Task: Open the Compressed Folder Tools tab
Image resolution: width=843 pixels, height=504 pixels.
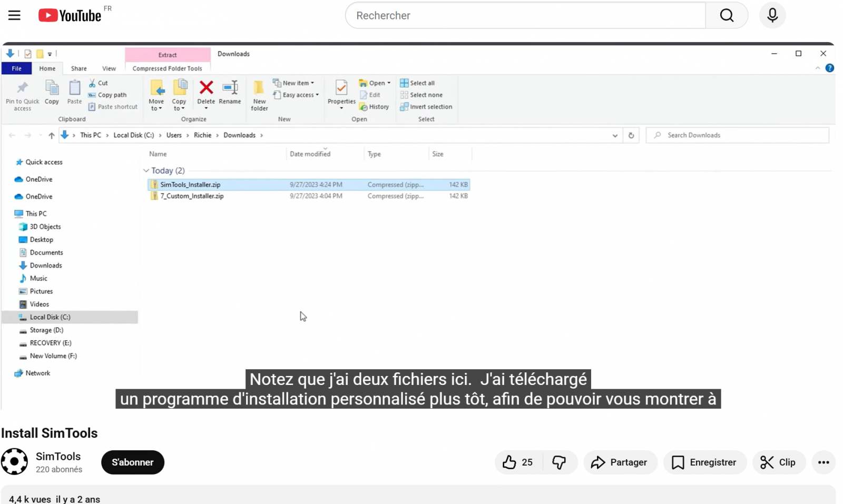Action: tap(168, 68)
